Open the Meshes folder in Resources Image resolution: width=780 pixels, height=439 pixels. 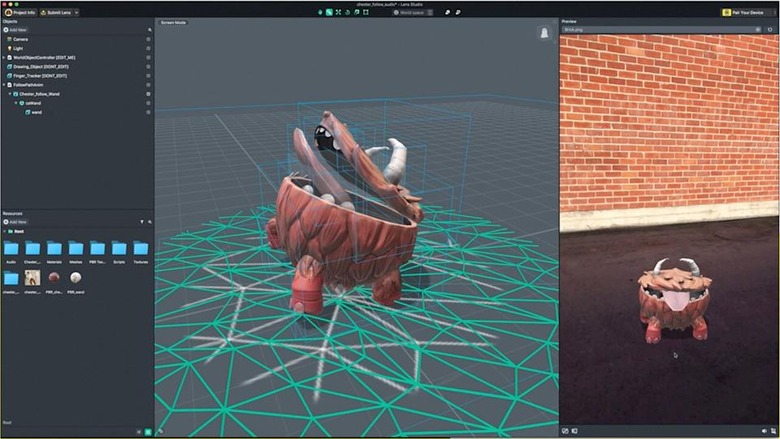[x=76, y=248]
